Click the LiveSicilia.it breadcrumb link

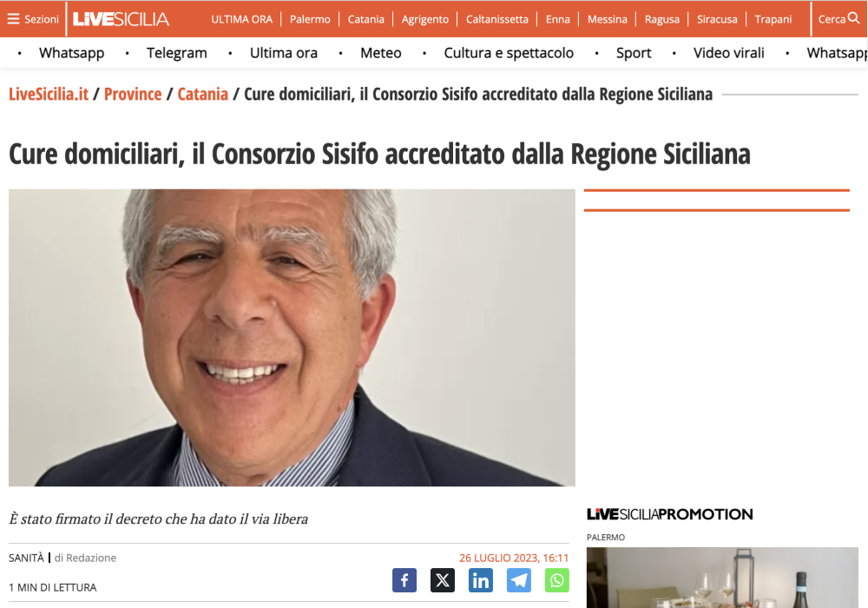click(49, 94)
